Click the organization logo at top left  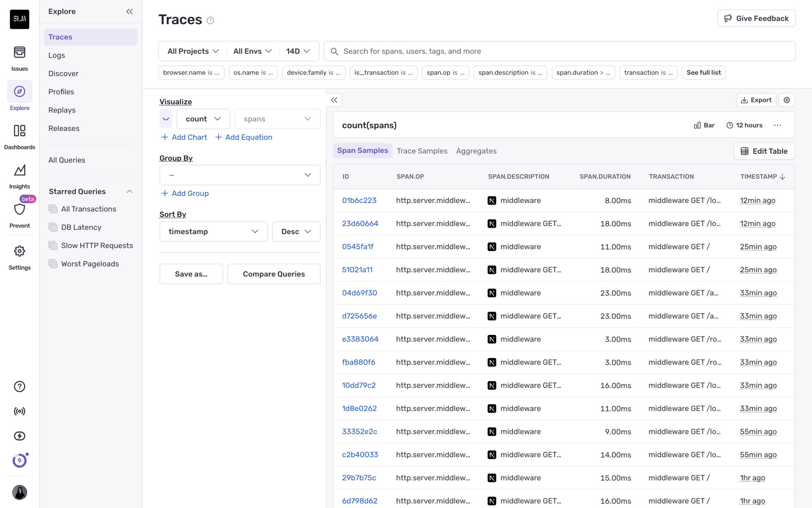point(19,19)
